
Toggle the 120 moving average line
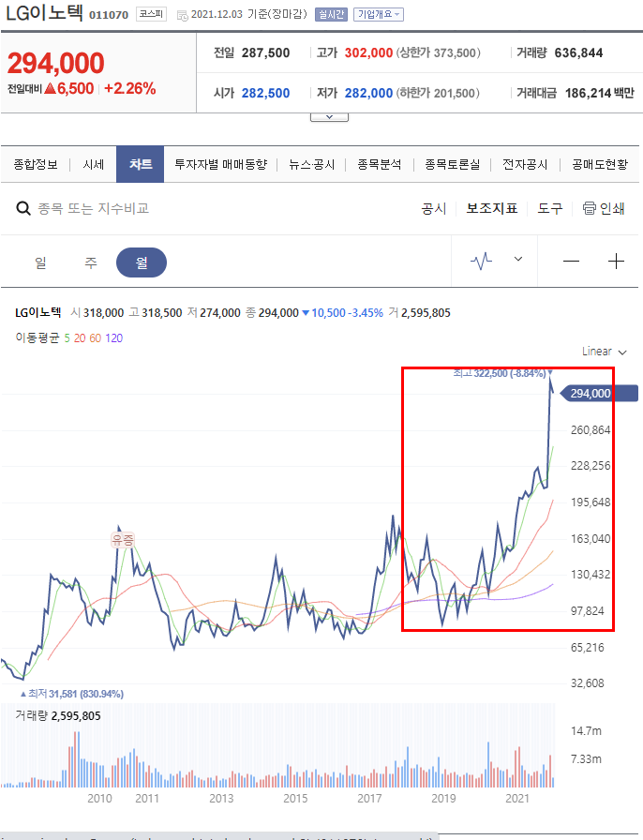pos(113,338)
